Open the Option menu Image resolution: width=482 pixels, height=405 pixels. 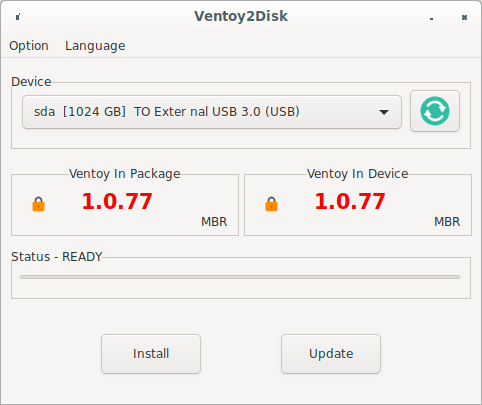[x=29, y=46]
